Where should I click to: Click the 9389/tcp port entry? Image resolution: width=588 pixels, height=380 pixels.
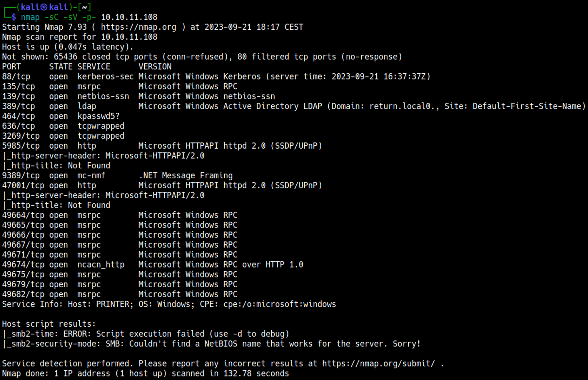click(x=21, y=176)
